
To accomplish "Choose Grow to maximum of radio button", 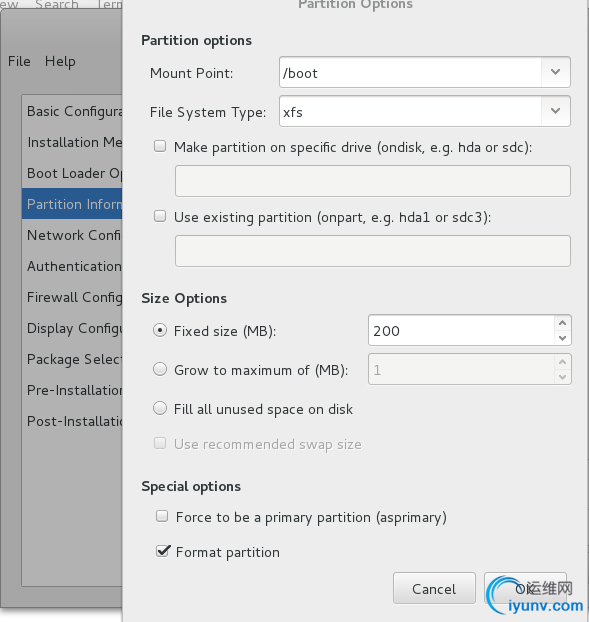I will tap(160, 369).
